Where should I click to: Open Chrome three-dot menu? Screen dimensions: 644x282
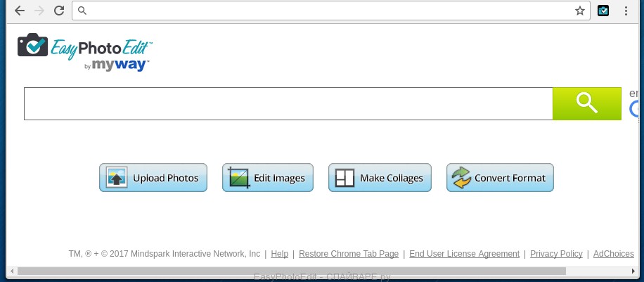[626, 11]
